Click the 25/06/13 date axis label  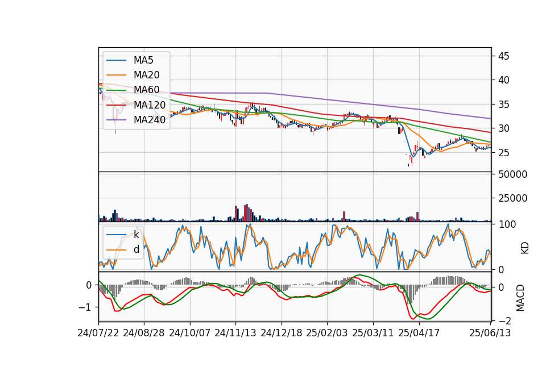[x=490, y=333]
